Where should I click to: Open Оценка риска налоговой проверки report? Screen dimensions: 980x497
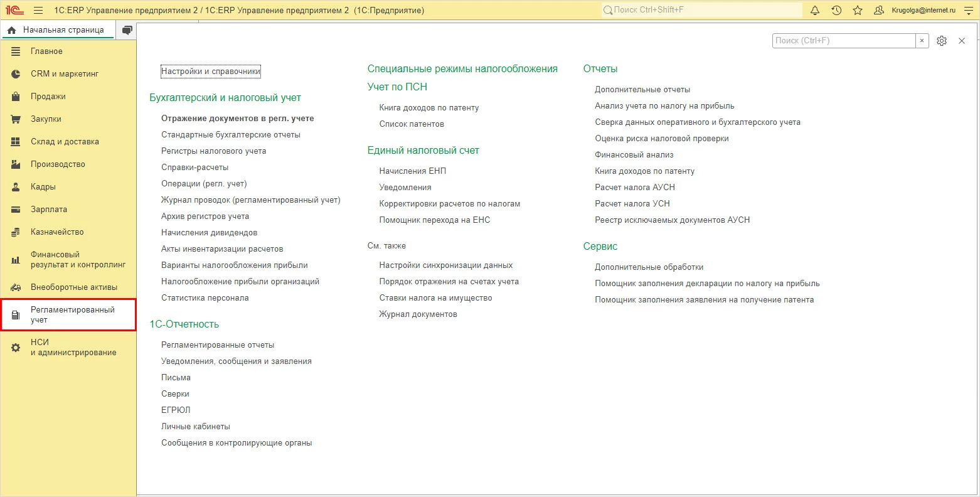(x=662, y=139)
